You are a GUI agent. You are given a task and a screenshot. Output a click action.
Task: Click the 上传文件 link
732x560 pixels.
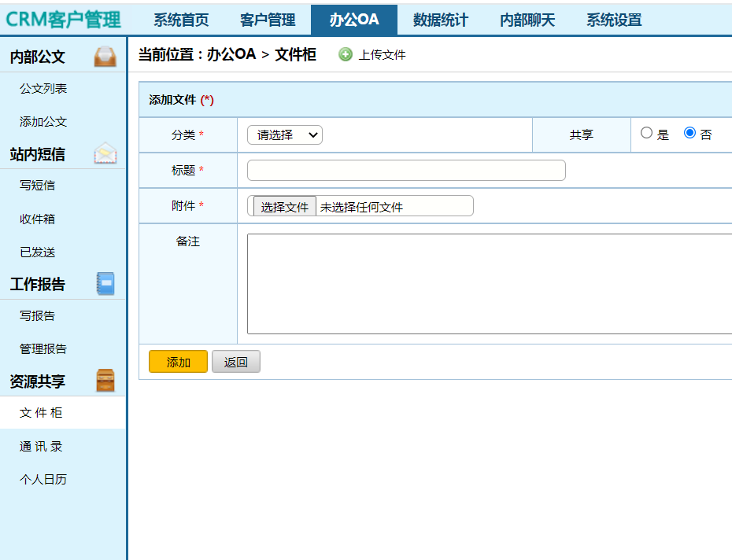click(x=382, y=55)
